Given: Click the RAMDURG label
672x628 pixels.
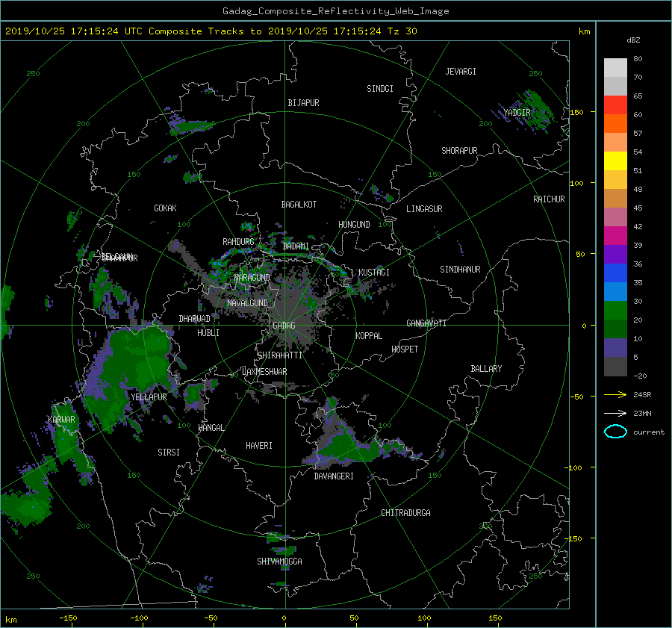Looking at the screenshot, I should [x=238, y=242].
